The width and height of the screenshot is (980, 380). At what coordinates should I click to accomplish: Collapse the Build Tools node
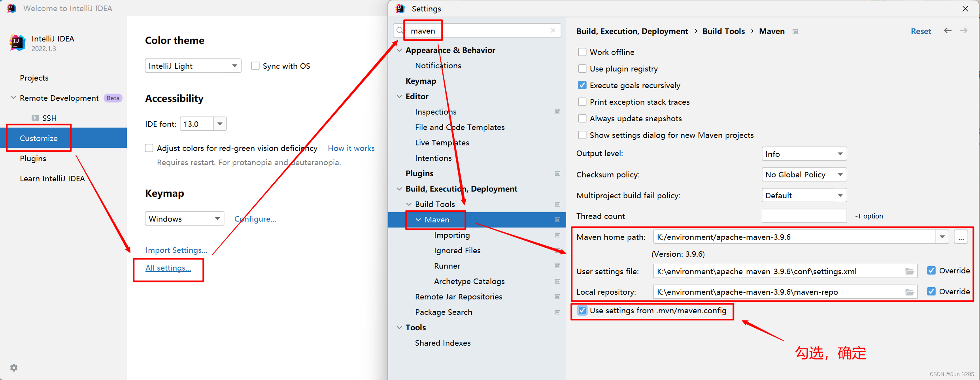[x=409, y=204]
